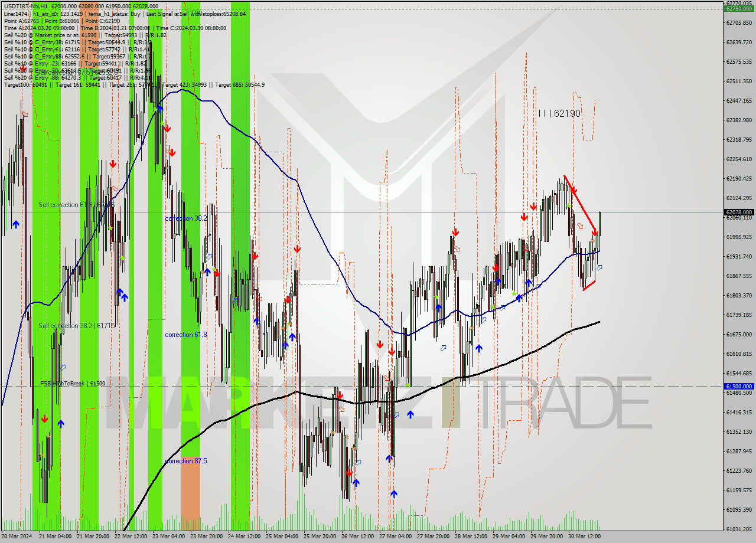Click the '26 Mar 12:00' time axis label
The image size is (756, 543).
tap(357, 537)
